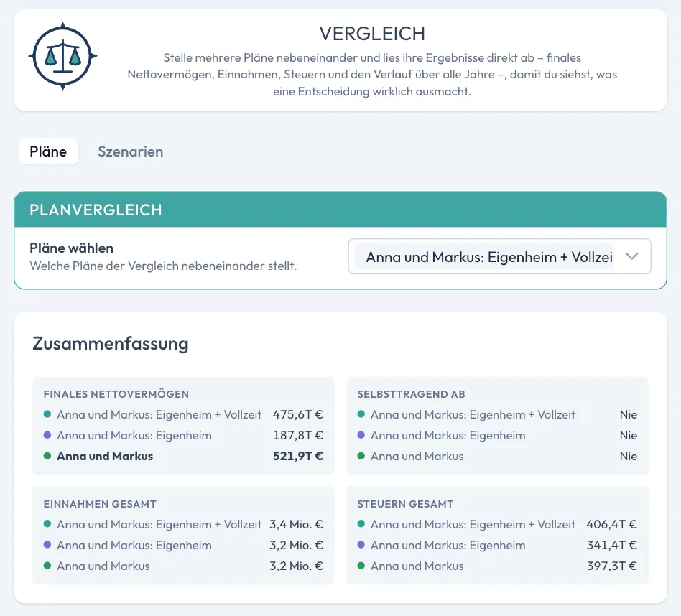This screenshot has height=616, width=681.
Task: Switch to the Pläne tab
Action: 48,151
